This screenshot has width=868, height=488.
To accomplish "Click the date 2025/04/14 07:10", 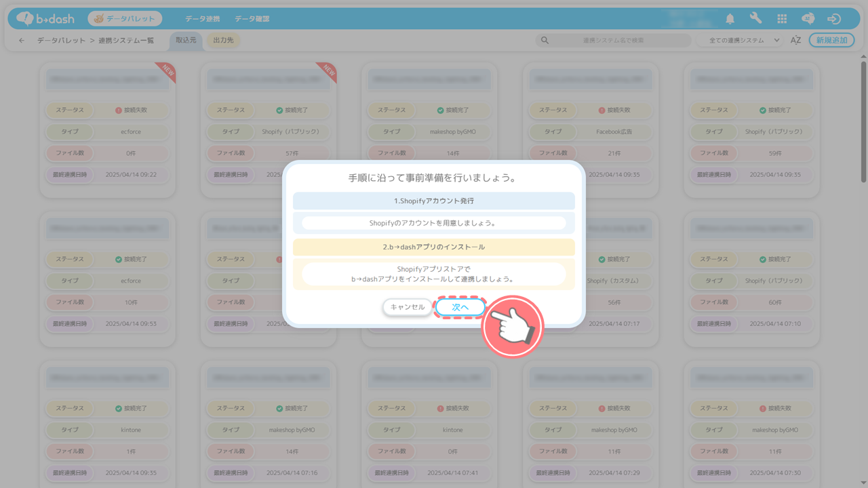I will 775,324.
